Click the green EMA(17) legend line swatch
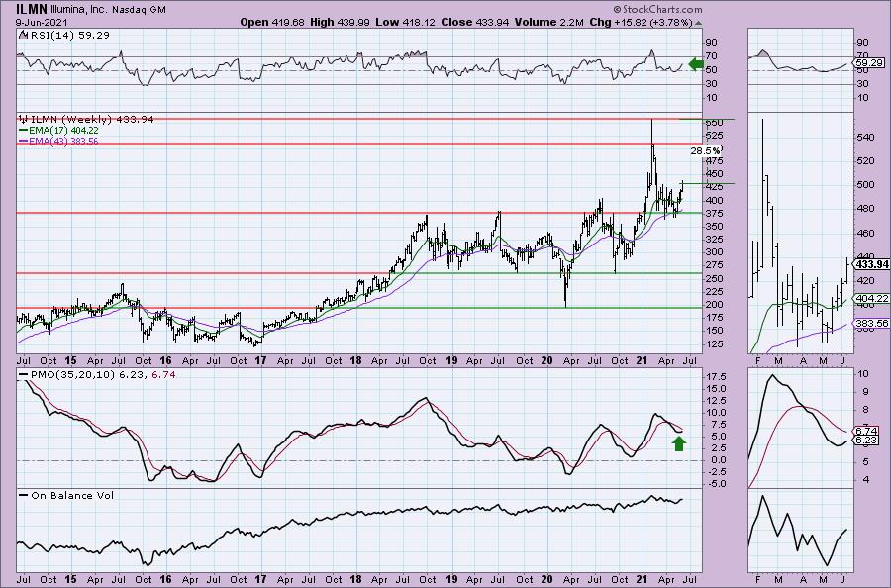This screenshot has width=891, height=588. click(23, 130)
